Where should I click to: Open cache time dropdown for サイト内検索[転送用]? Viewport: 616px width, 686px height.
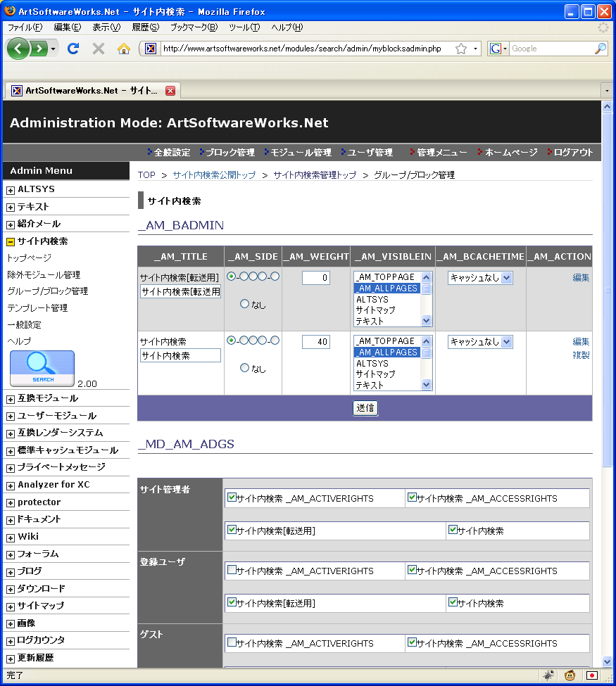480,278
